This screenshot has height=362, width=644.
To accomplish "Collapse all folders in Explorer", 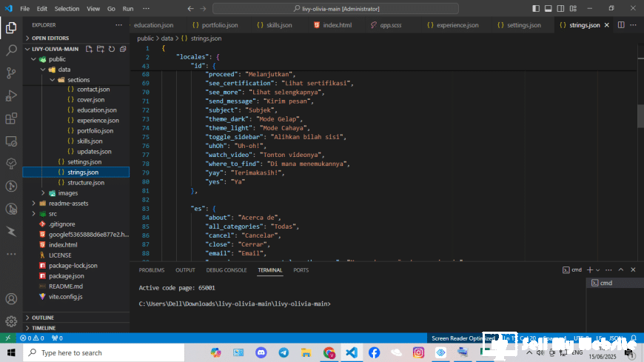I will coord(123,49).
